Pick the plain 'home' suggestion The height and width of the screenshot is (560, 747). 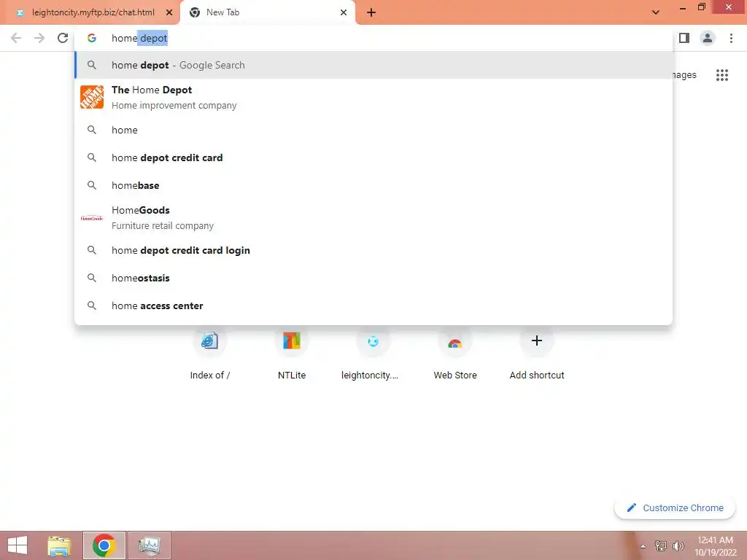click(x=373, y=130)
